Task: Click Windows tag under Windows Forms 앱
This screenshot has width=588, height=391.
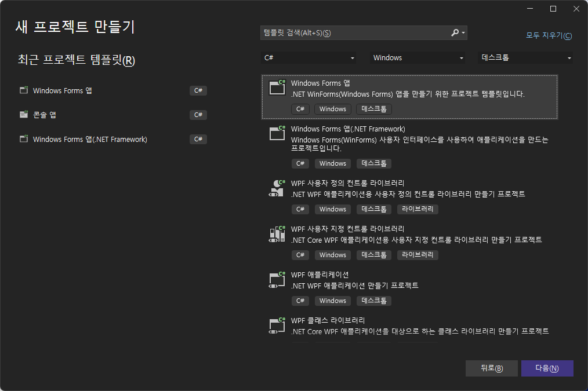Action: 333,109
